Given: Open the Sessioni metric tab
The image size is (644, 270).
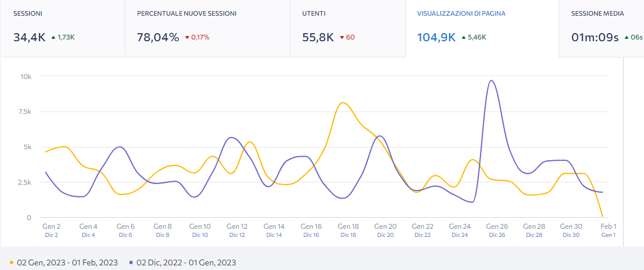Looking at the screenshot, I should point(62,27).
